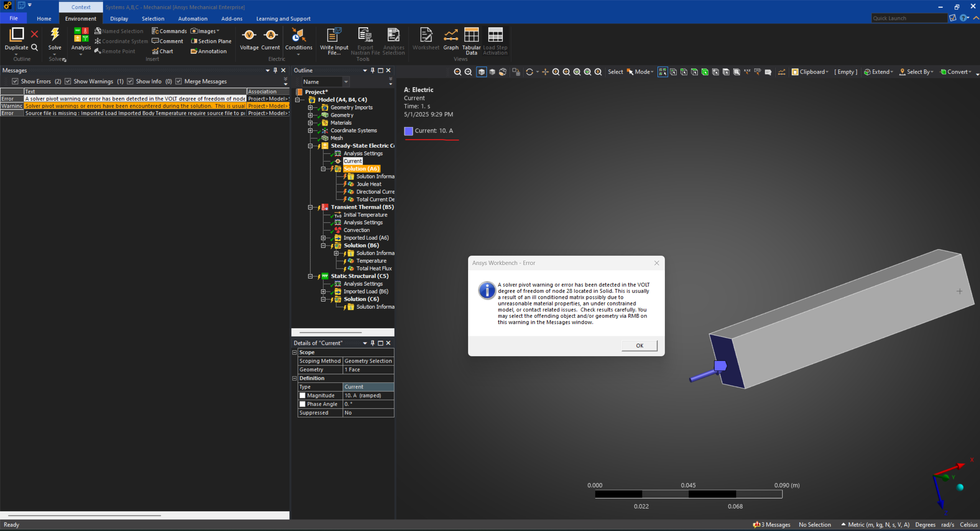Click the Convert button
The image size is (980, 531).
(955, 72)
